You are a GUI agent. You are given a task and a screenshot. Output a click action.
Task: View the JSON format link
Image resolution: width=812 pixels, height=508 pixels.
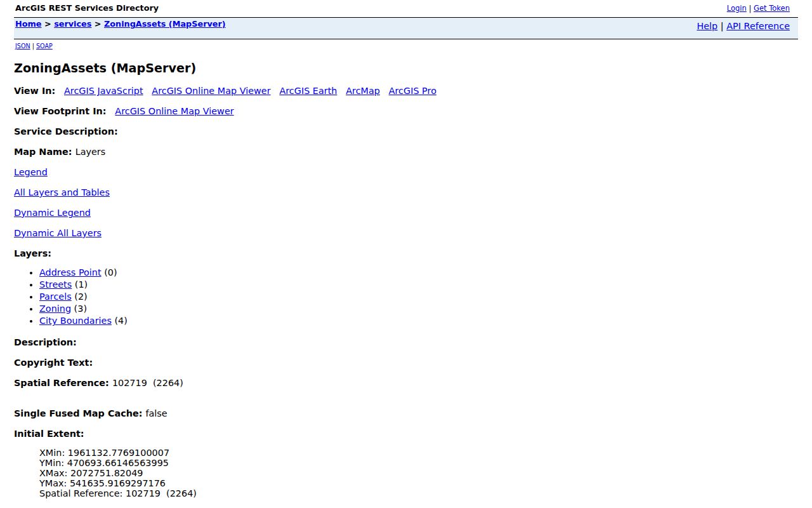pyautogui.click(x=23, y=46)
